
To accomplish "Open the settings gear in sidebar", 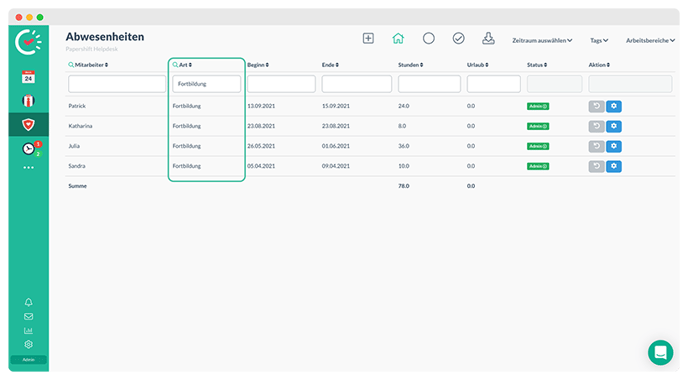I will tap(29, 344).
